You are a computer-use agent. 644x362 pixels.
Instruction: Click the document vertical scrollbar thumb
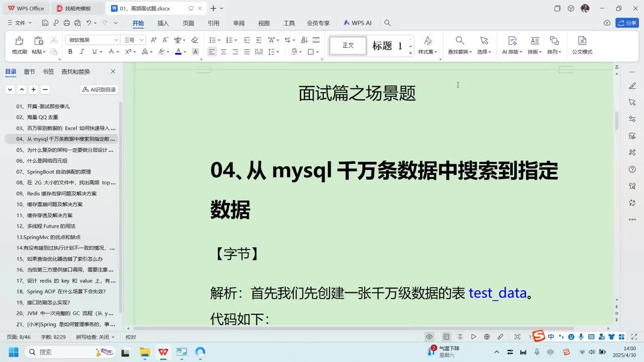tap(617, 121)
